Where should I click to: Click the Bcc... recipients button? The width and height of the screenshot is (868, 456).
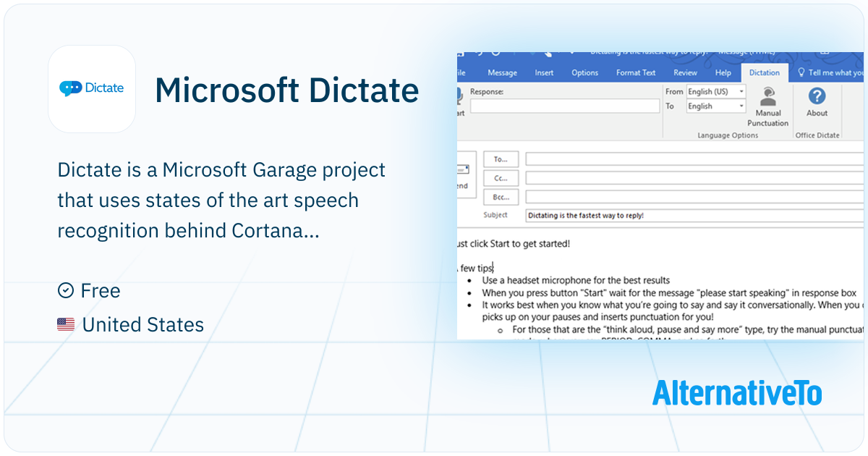[x=501, y=197]
